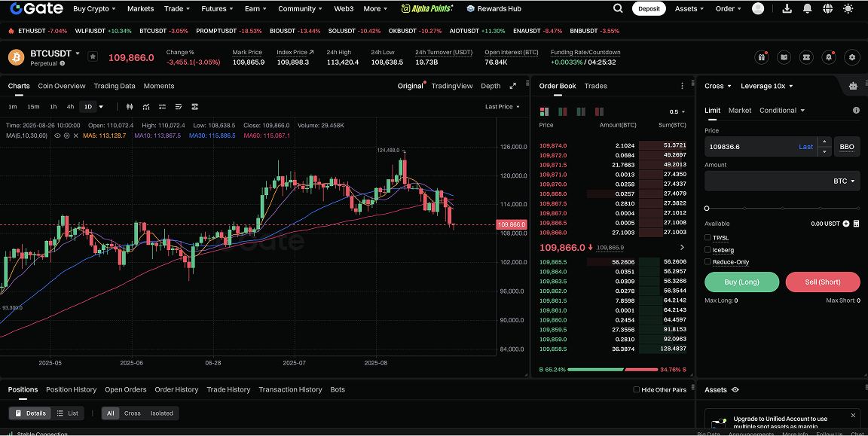Select the 15m timeframe
This screenshot has height=436, width=868.
pos(33,107)
